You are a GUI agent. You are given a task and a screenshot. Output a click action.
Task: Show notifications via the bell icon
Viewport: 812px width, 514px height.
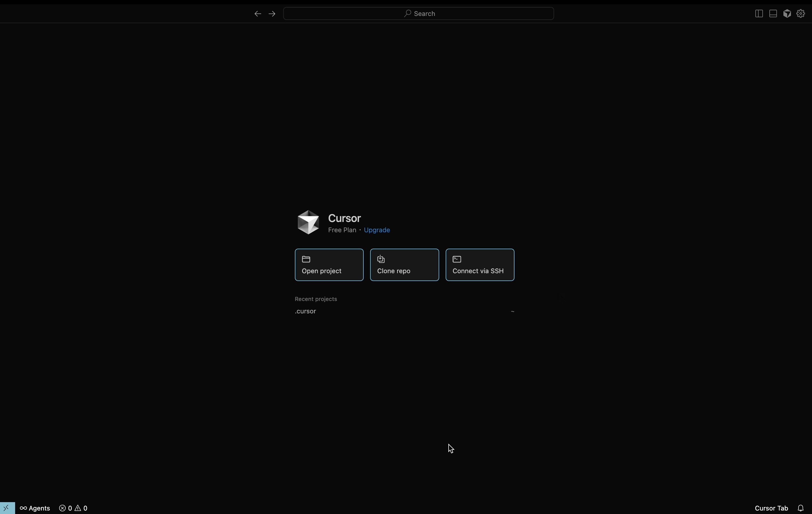(801, 508)
